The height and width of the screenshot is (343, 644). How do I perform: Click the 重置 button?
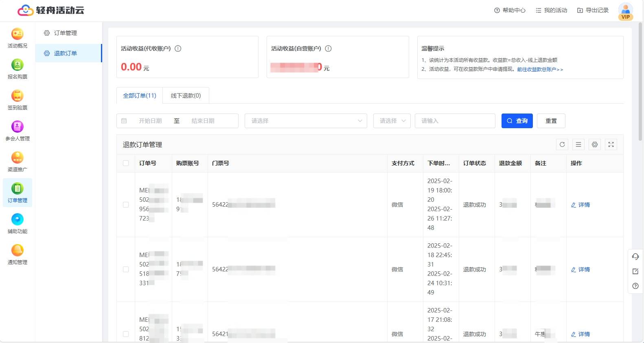tap(551, 121)
